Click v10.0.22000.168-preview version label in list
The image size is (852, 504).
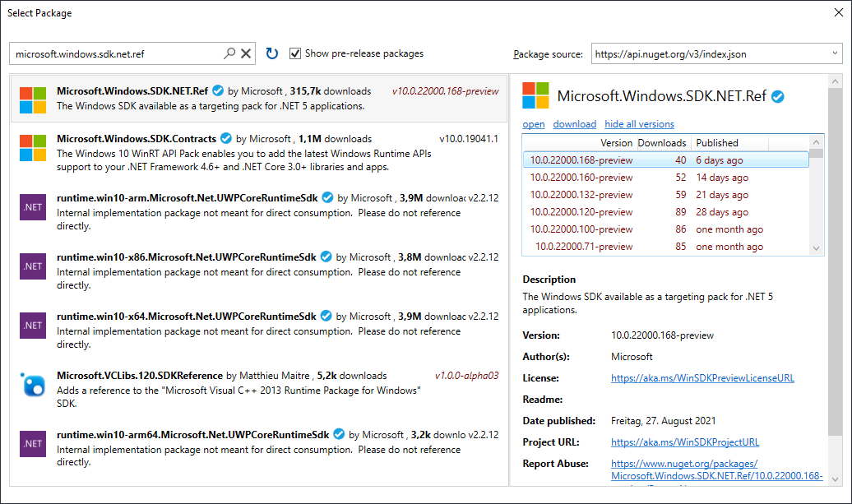coord(445,91)
